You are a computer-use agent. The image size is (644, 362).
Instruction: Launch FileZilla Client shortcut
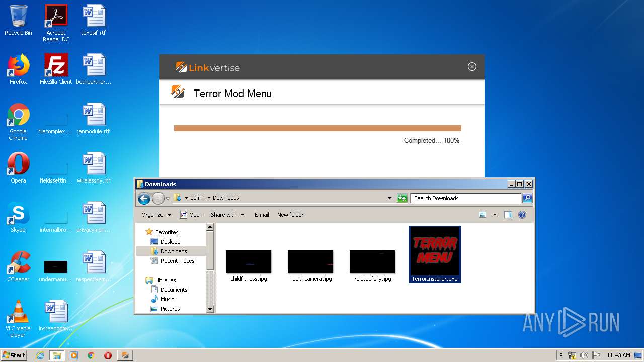coord(56,69)
